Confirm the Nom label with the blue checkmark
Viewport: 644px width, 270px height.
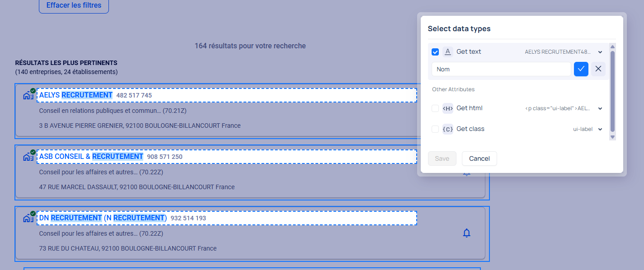(x=581, y=69)
